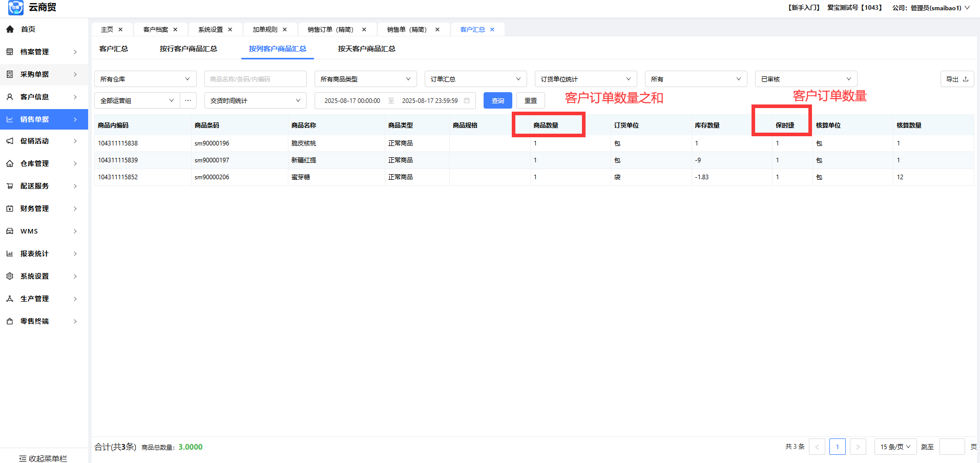
Task: Click the 报表统计 chart icon
Action: point(10,254)
